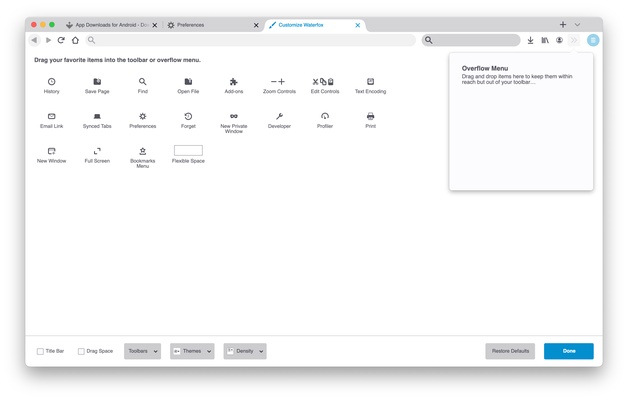Open the Themes dropdown
The image size is (628, 400).
coord(192,351)
